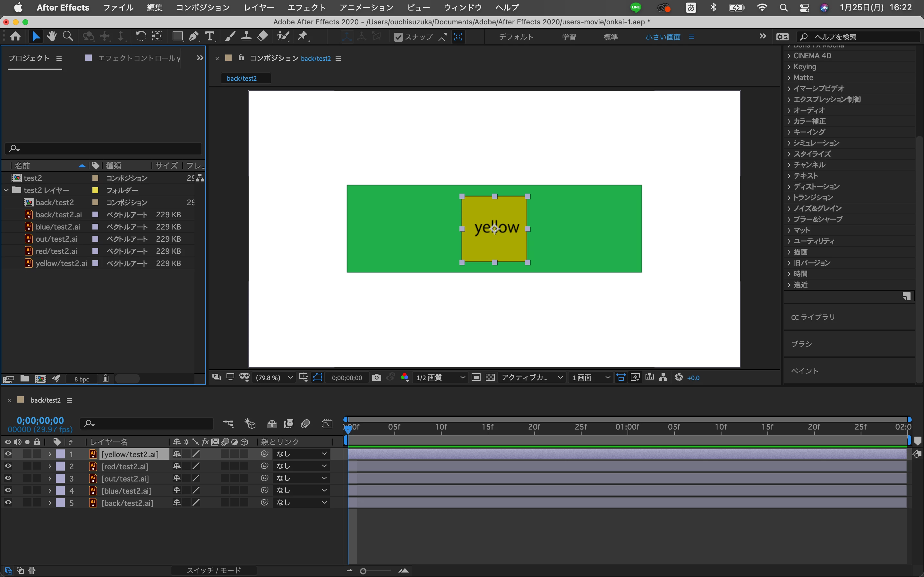Click the timeline zoom slider handle
The width and height of the screenshot is (924, 577).
point(363,571)
